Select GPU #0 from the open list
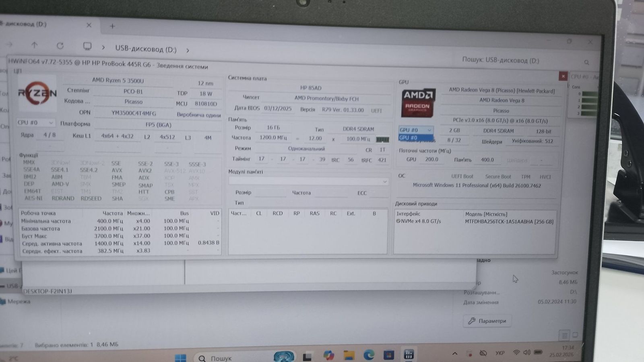 (415, 138)
